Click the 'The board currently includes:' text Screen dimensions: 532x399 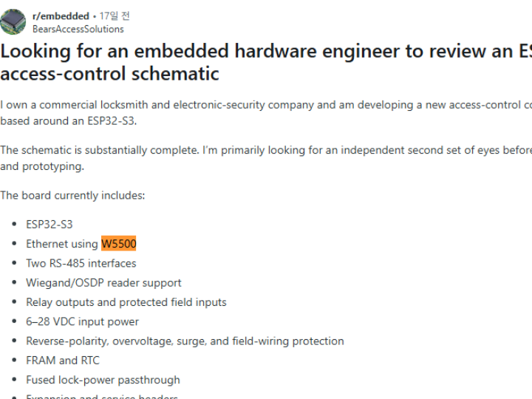pyautogui.click(x=72, y=195)
